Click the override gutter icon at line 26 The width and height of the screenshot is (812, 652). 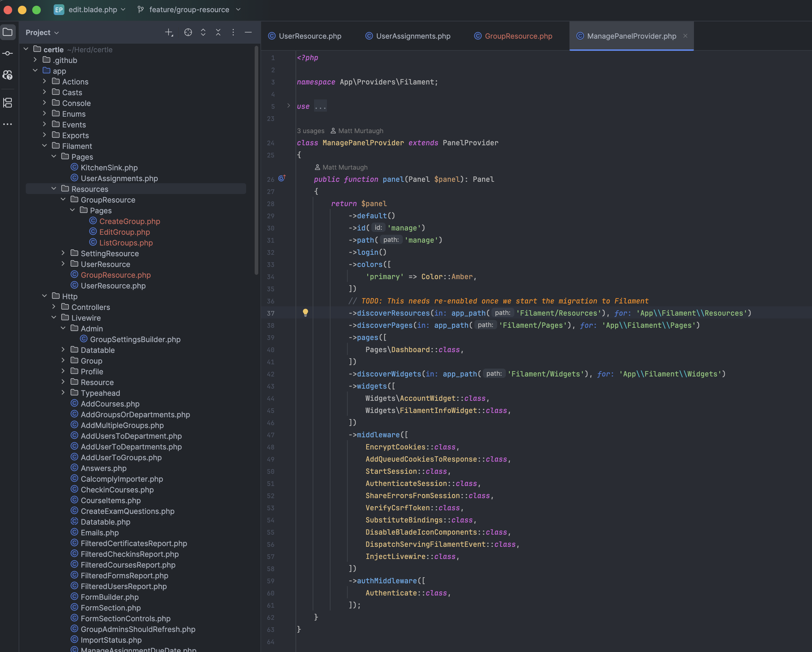tap(282, 179)
